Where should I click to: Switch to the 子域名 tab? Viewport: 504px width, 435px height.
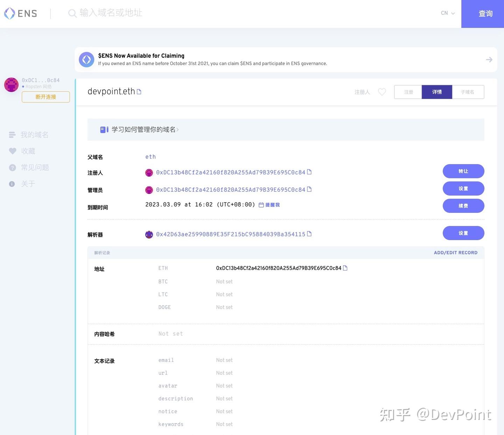[468, 92]
